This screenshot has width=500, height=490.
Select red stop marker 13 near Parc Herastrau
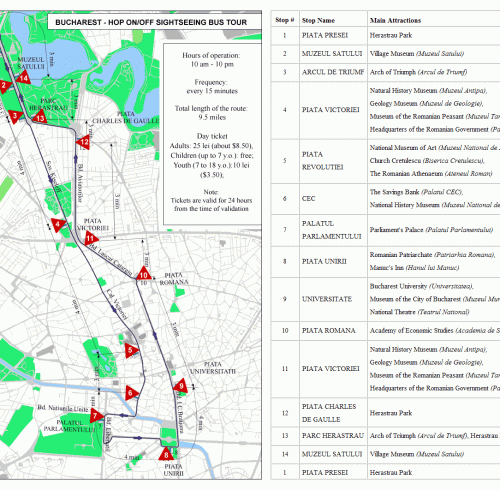40,117
